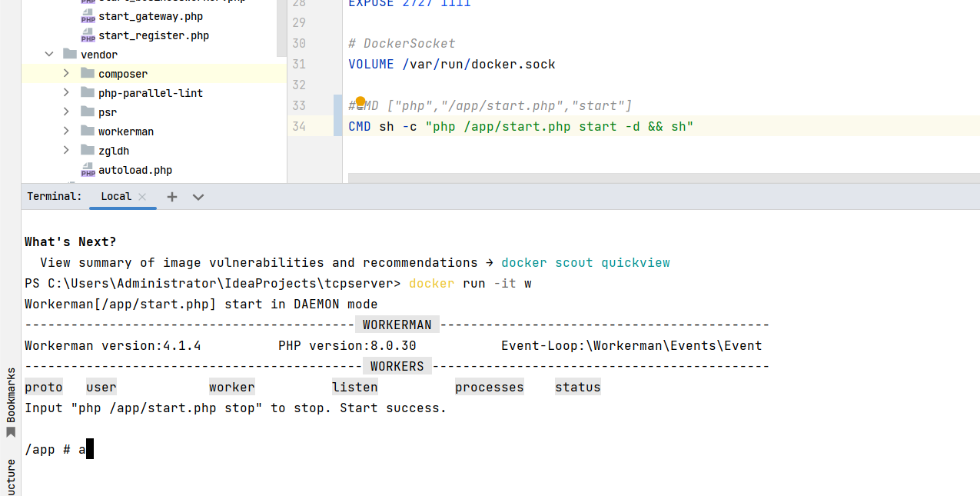Click the orange lightbulb intention icon
This screenshot has width=980, height=496.
pyautogui.click(x=360, y=102)
